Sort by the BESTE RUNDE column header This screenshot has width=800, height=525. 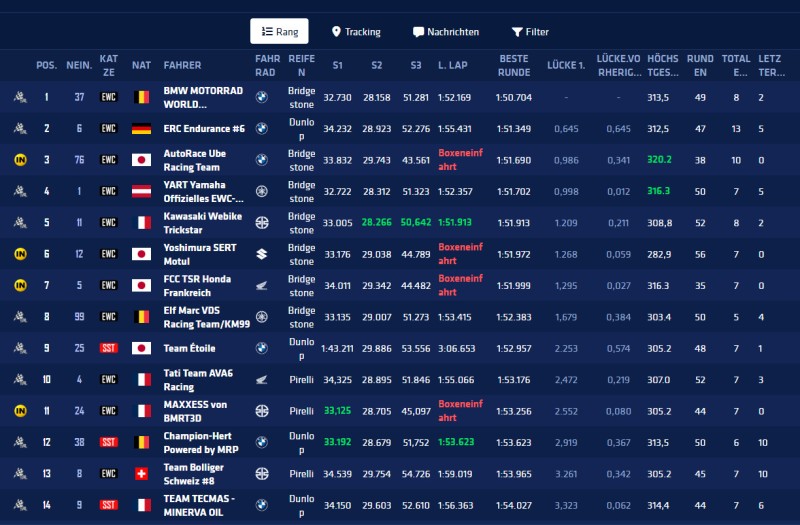click(x=514, y=65)
